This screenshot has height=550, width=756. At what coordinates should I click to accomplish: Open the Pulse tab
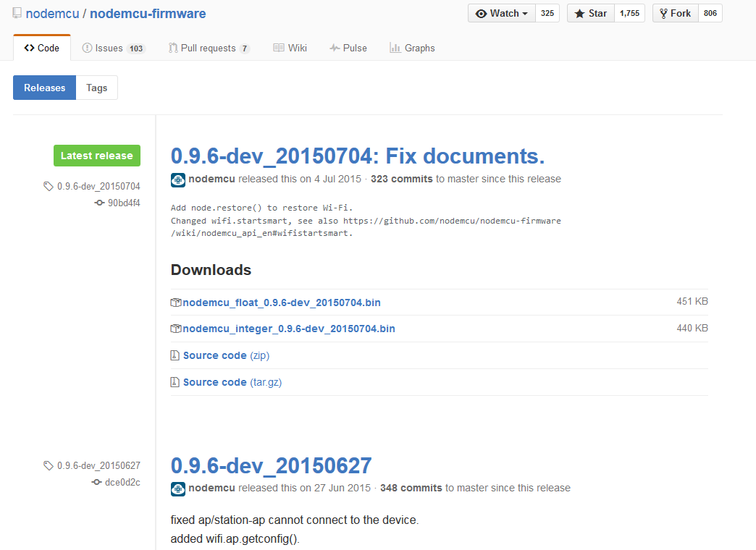coord(348,48)
